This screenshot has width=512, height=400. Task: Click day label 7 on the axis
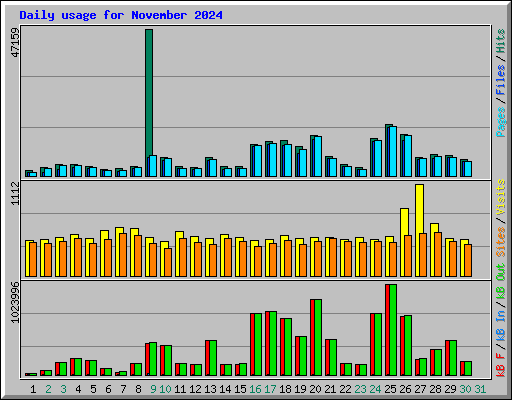[123, 389]
